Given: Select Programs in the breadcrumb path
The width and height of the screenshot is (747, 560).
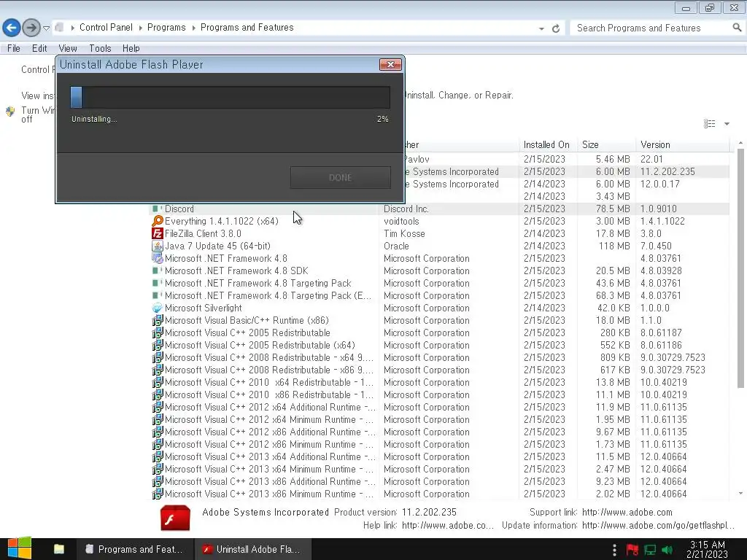Looking at the screenshot, I should point(166,28).
